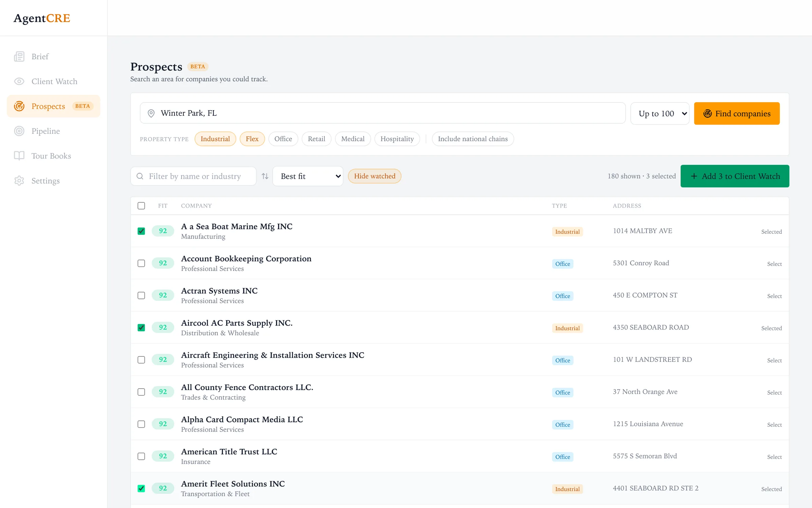Uncheck Amerit Fleet Solutions INC checkbox
Viewport: 812px width, 508px height.
(141, 488)
